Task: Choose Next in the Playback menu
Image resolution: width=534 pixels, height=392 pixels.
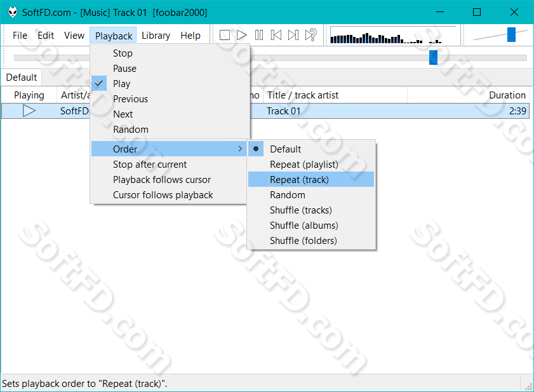Action: coord(170,114)
